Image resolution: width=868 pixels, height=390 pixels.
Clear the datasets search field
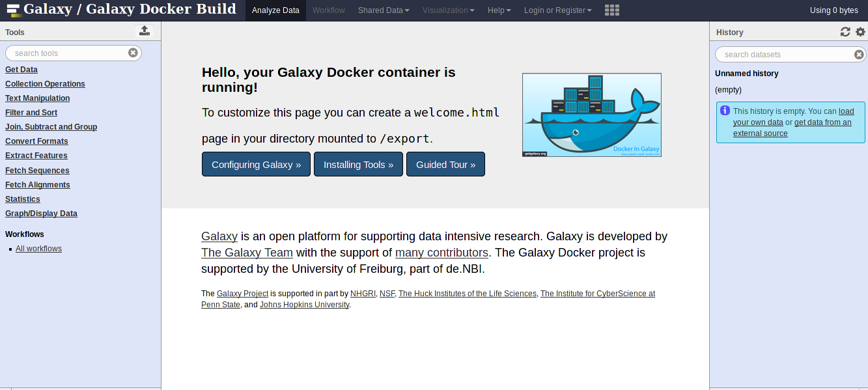tap(858, 54)
